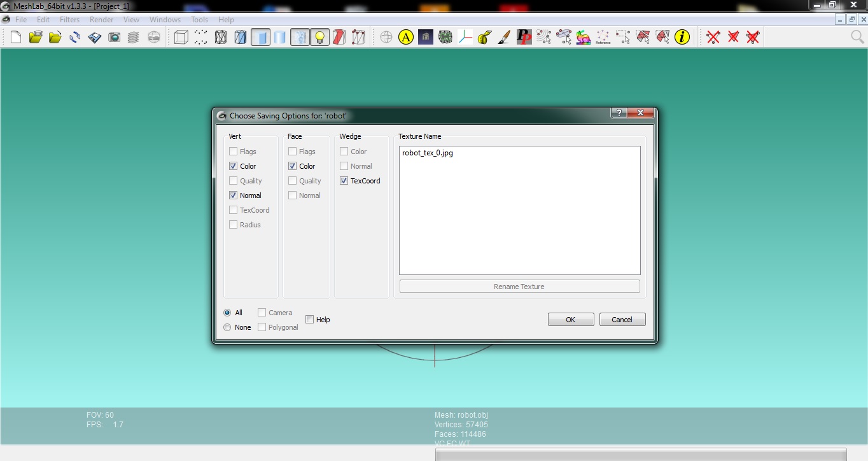Disable the Wedge TexCoord checkbox
Screen dimensions: 868x461
pyautogui.click(x=344, y=181)
